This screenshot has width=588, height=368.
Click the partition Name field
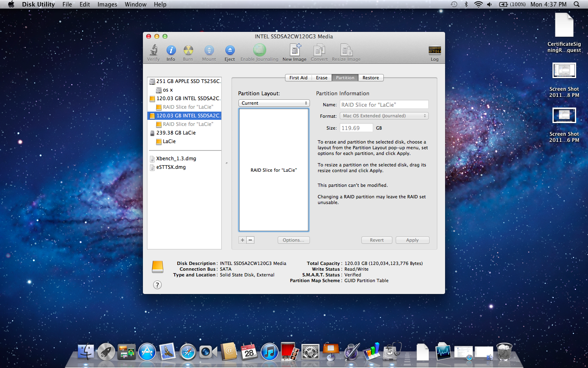(x=384, y=105)
